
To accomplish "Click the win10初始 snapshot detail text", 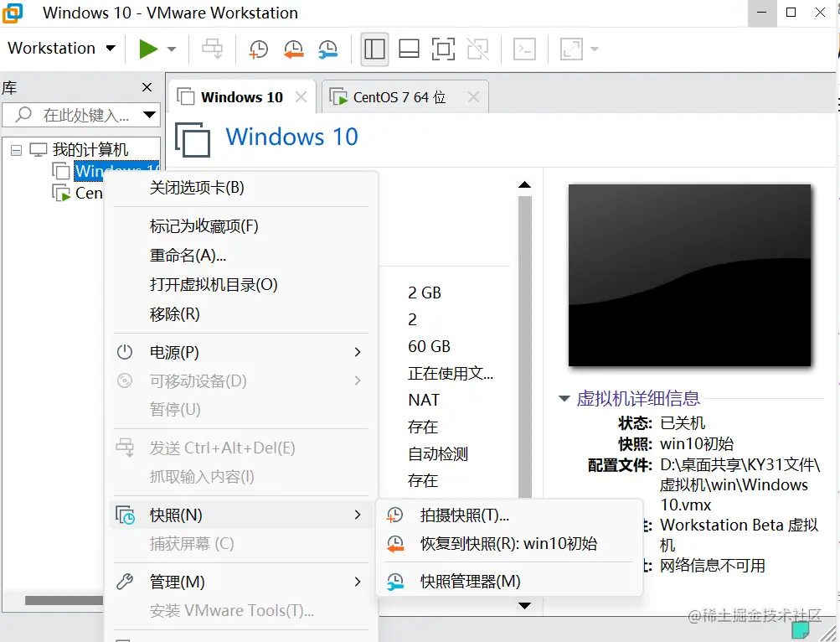I will pyautogui.click(x=697, y=444).
